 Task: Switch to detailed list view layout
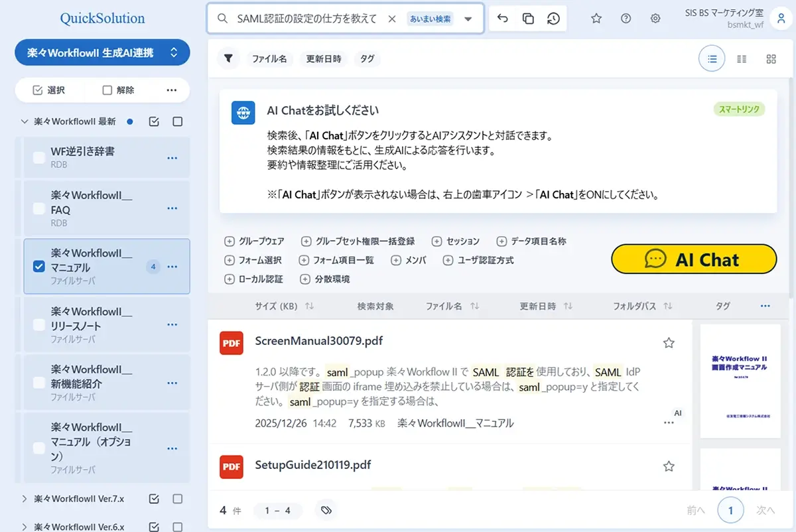[x=742, y=59]
